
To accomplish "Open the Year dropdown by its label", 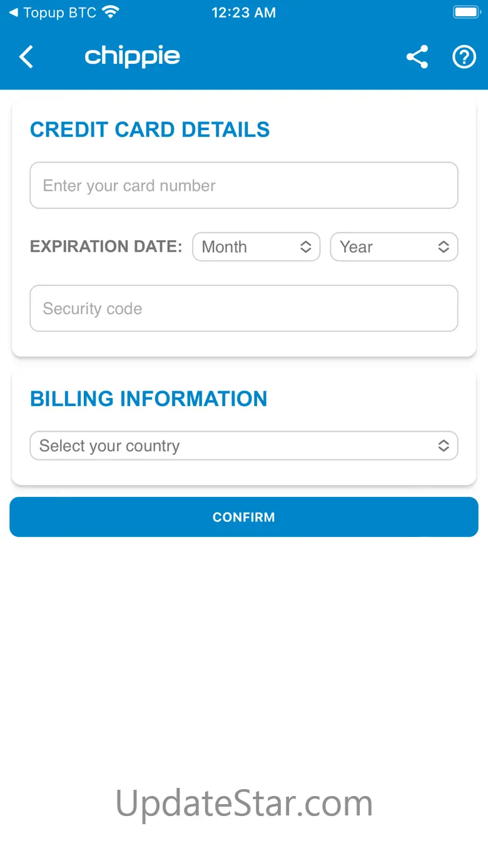I will click(x=357, y=247).
